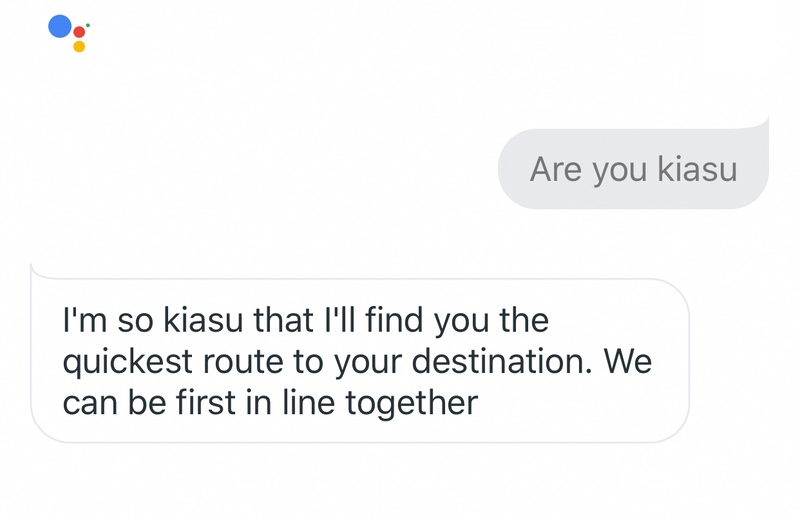
Task: Select the "Are you kiasu" message bubble
Action: pos(633,168)
